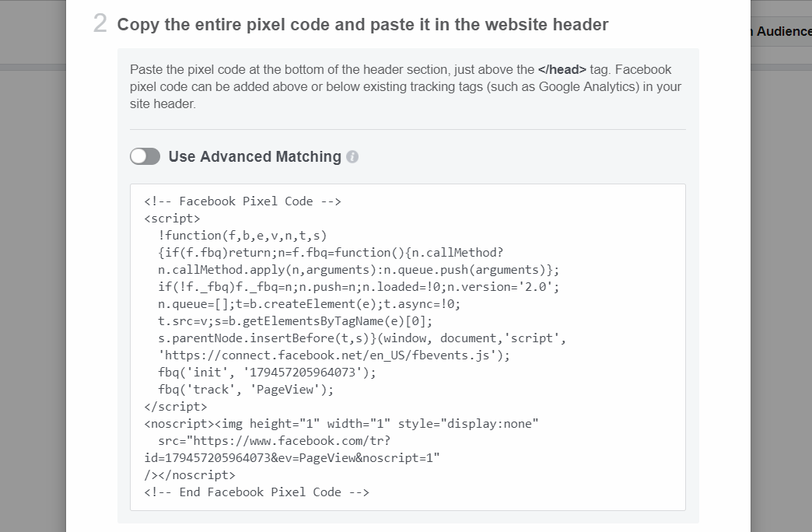Click the Facebook Pixel Code opening comment line

click(243, 201)
